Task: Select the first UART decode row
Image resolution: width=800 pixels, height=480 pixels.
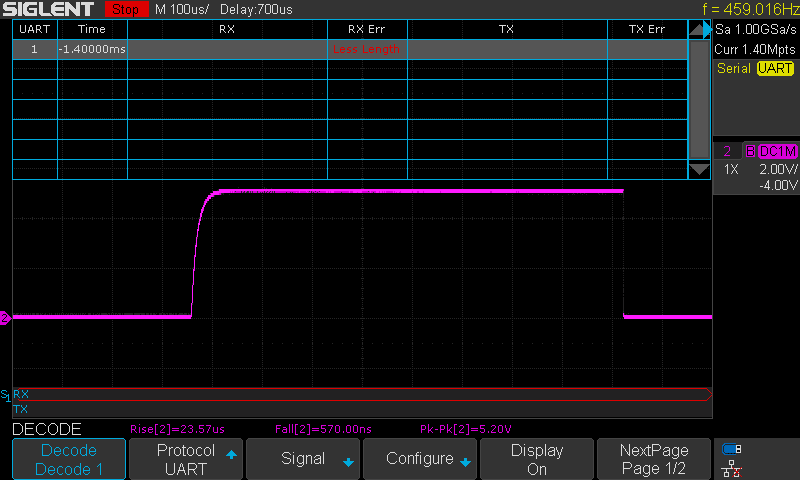Action: (x=350, y=49)
